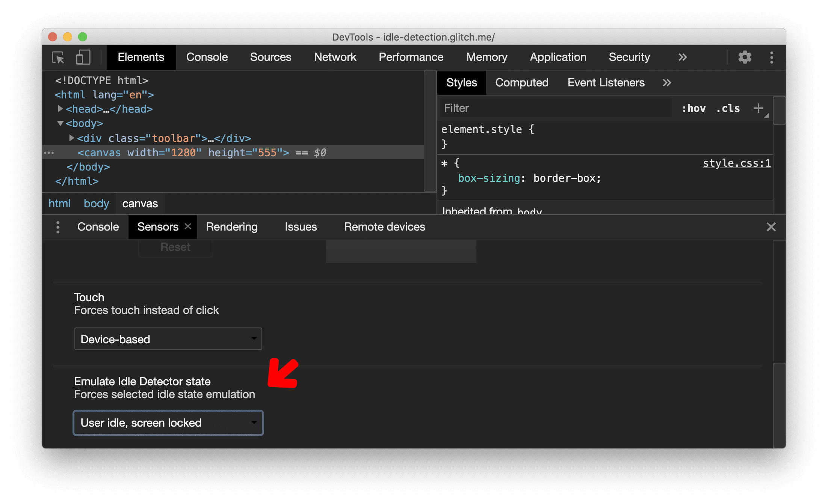Click the Settings gear icon in DevTools
828x504 pixels.
744,57
